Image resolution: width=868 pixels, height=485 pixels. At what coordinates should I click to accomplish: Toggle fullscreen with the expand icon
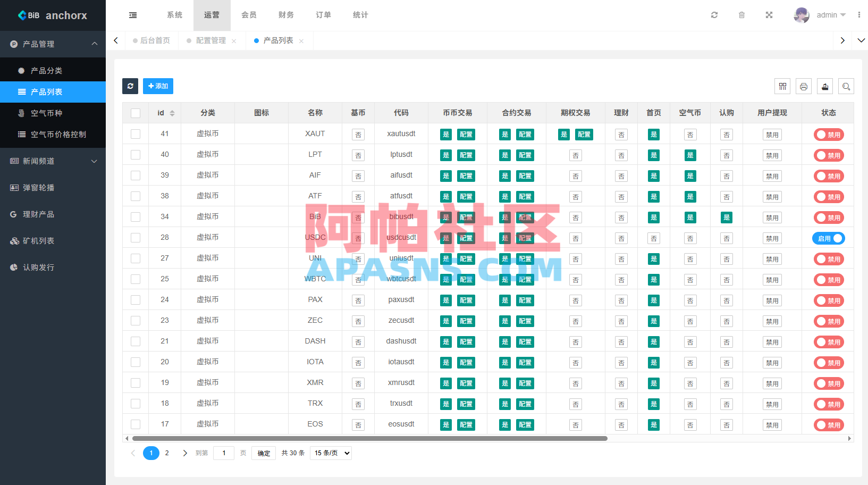769,15
